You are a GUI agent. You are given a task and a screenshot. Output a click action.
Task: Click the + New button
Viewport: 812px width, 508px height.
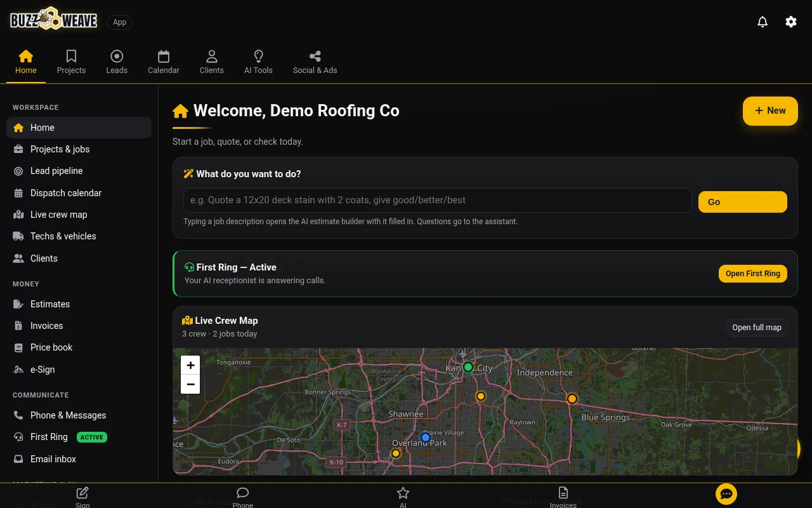pyautogui.click(x=770, y=110)
